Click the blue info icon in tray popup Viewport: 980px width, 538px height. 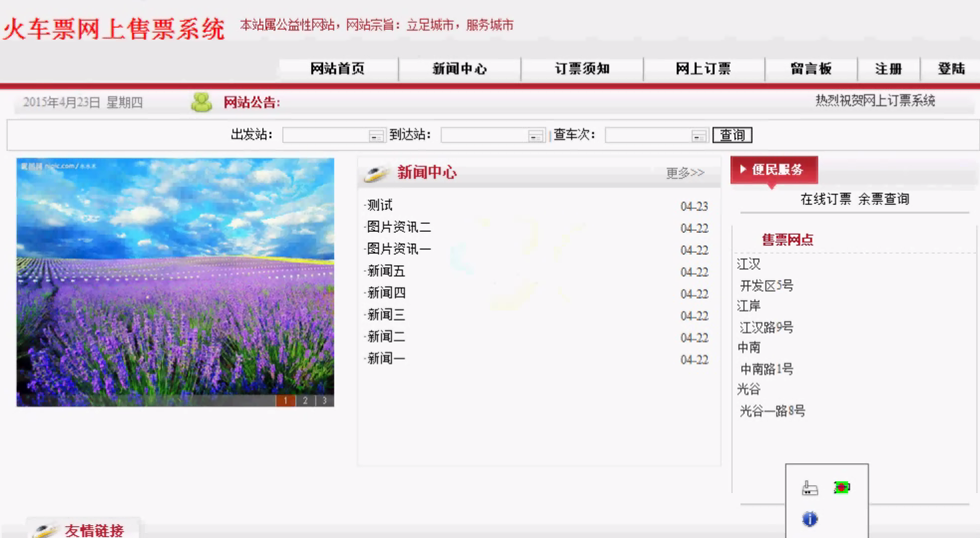coord(810,519)
